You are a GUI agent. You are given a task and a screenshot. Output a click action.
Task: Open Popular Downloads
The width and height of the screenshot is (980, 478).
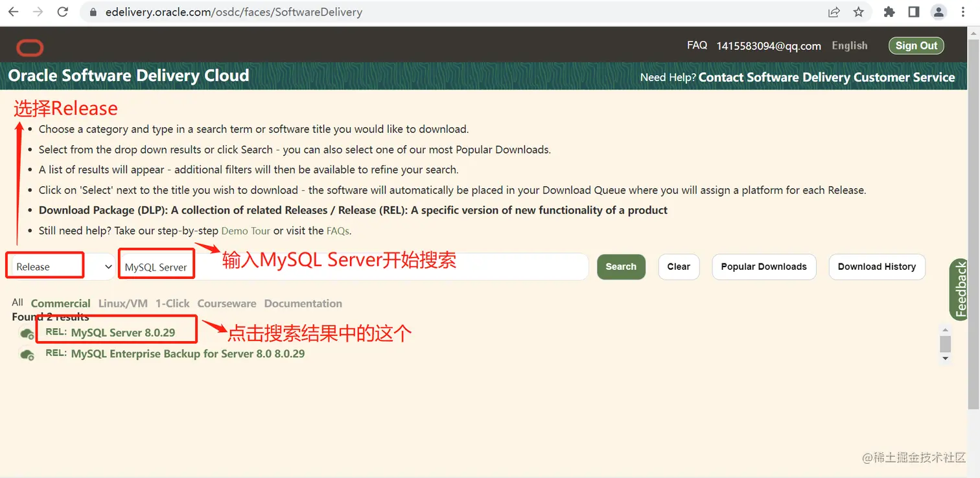[x=764, y=267]
